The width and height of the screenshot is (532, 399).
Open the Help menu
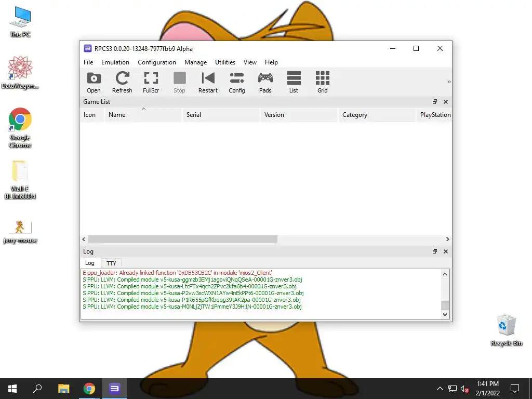(x=271, y=62)
